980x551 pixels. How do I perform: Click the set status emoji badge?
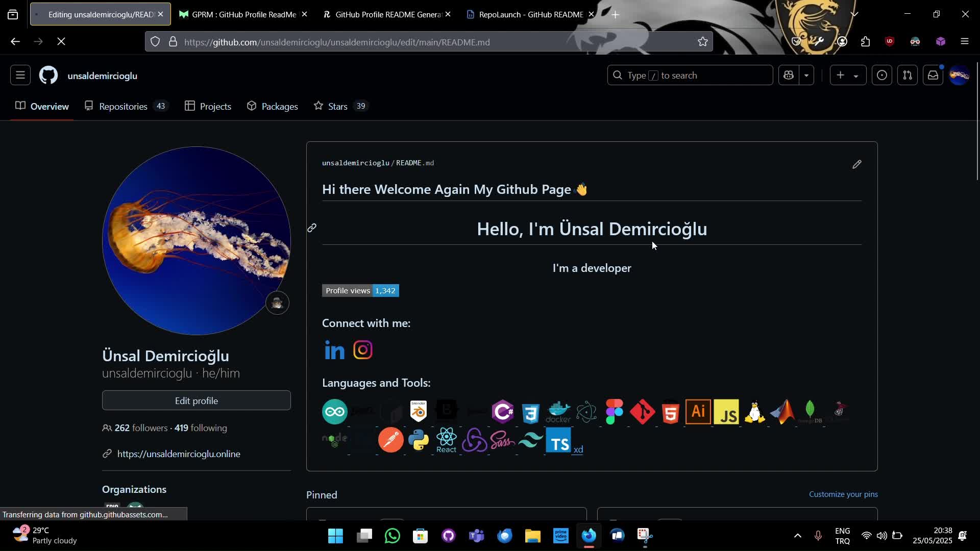coord(278,303)
